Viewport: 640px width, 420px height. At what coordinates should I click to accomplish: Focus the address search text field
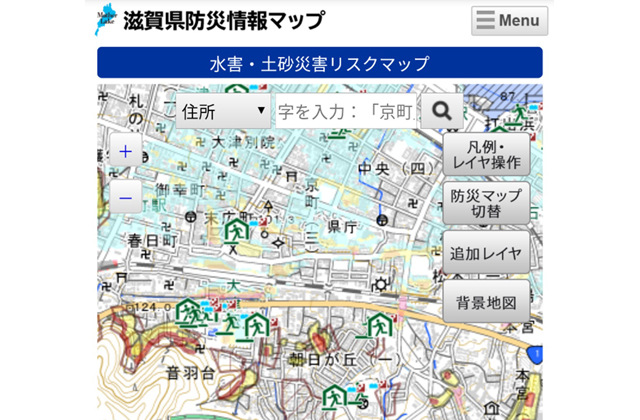click(x=346, y=111)
